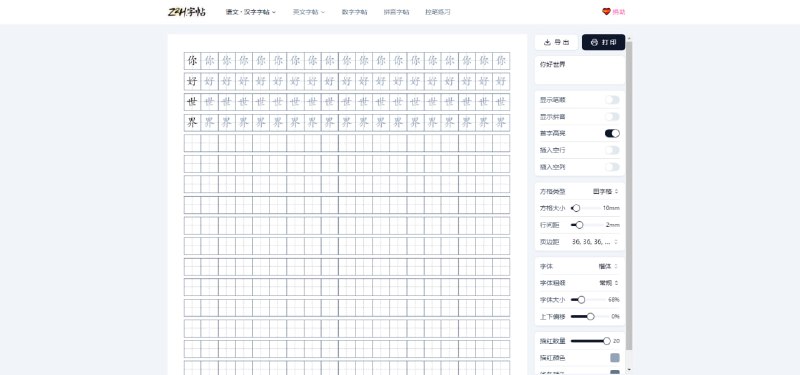The width and height of the screenshot is (800, 375).
Task: Click the text input containing 你好世界
Action: click(x=580, y=70)
